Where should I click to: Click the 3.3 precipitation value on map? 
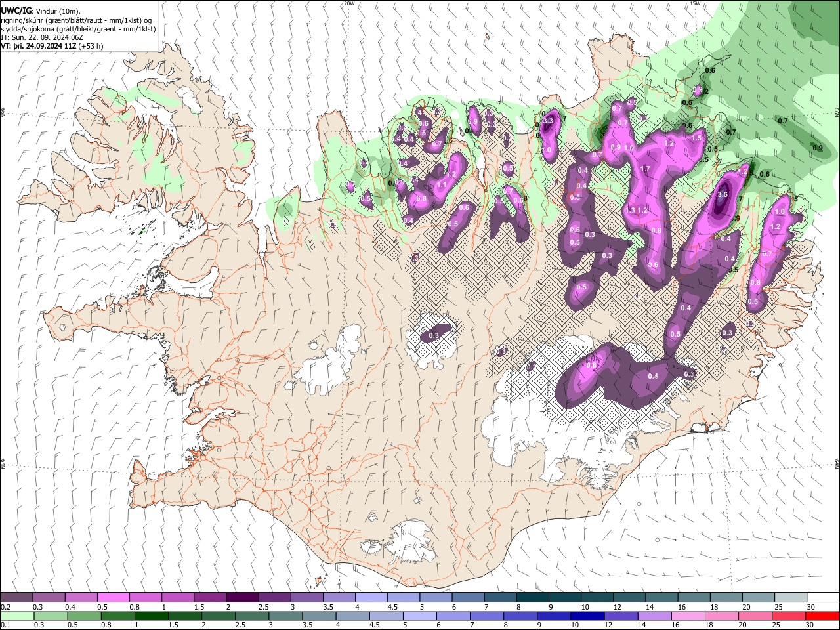click(x=549, y=121)
